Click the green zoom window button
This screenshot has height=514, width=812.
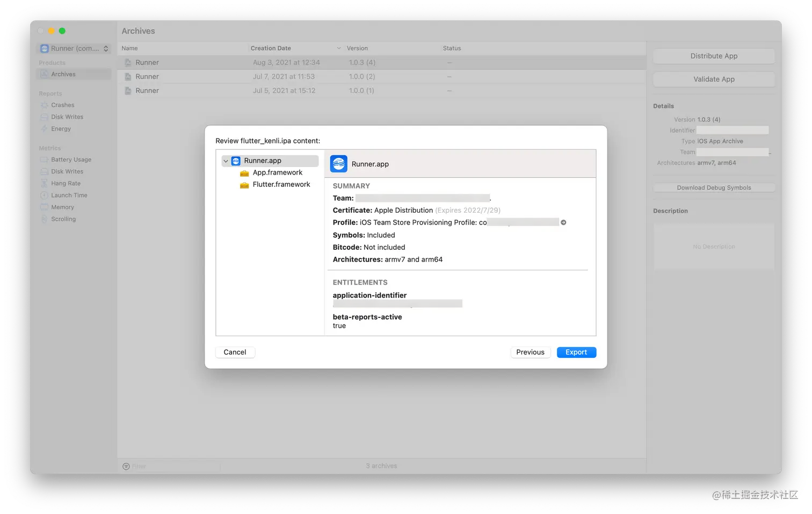[x=62, y=31]
